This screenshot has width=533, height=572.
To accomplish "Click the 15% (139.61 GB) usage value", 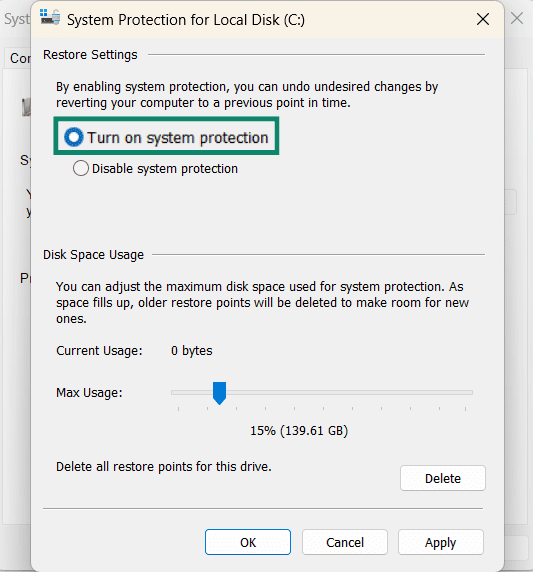I will [x=299, y=430].
